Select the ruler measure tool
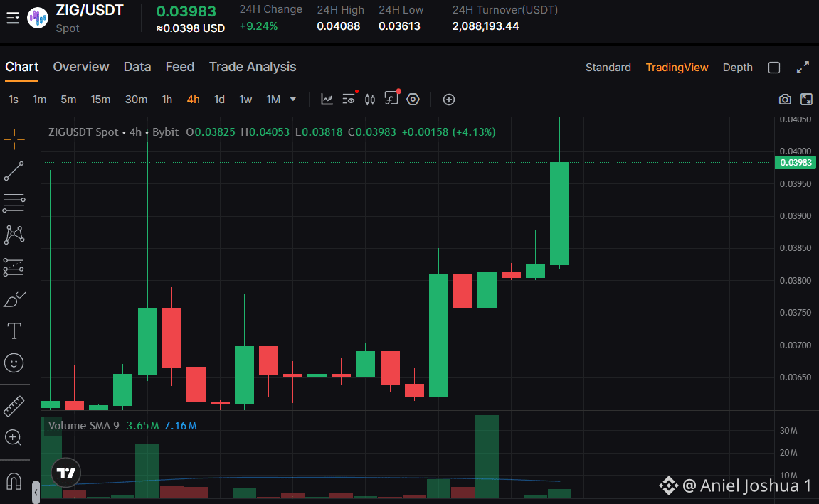 point(14,406)
